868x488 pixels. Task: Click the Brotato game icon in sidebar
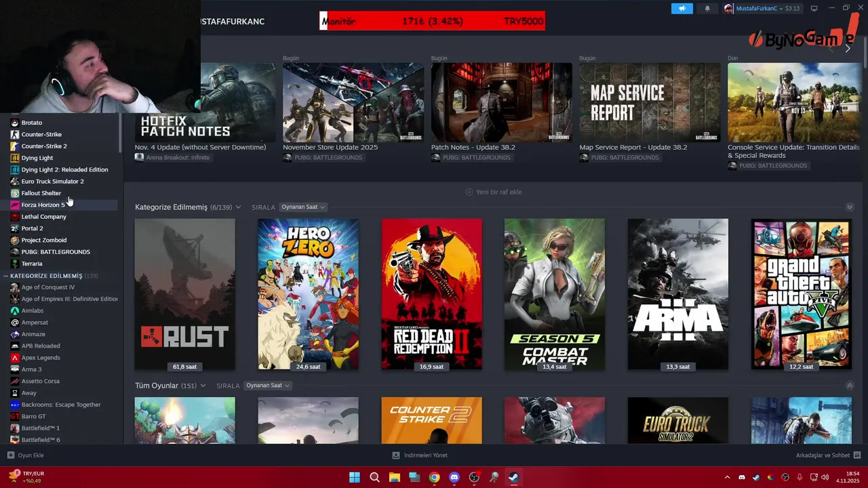click(15, 123)
